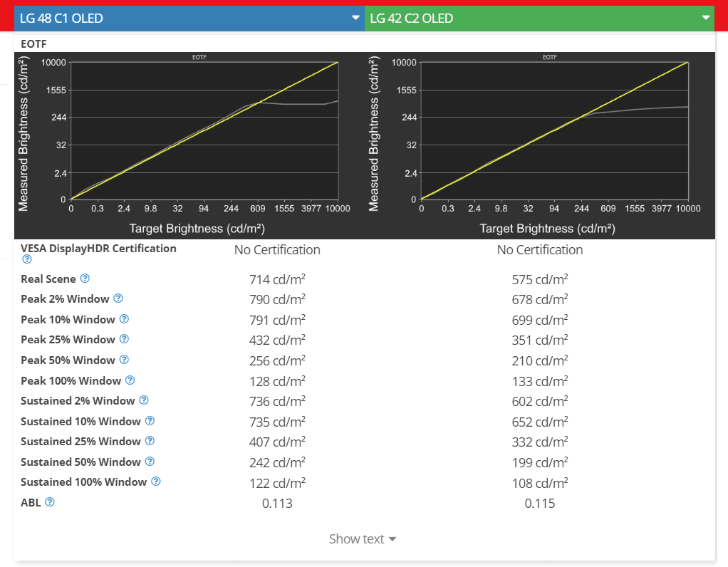
Task: Select the Peak 25% Window label
Action: click(x=68, y=340)
